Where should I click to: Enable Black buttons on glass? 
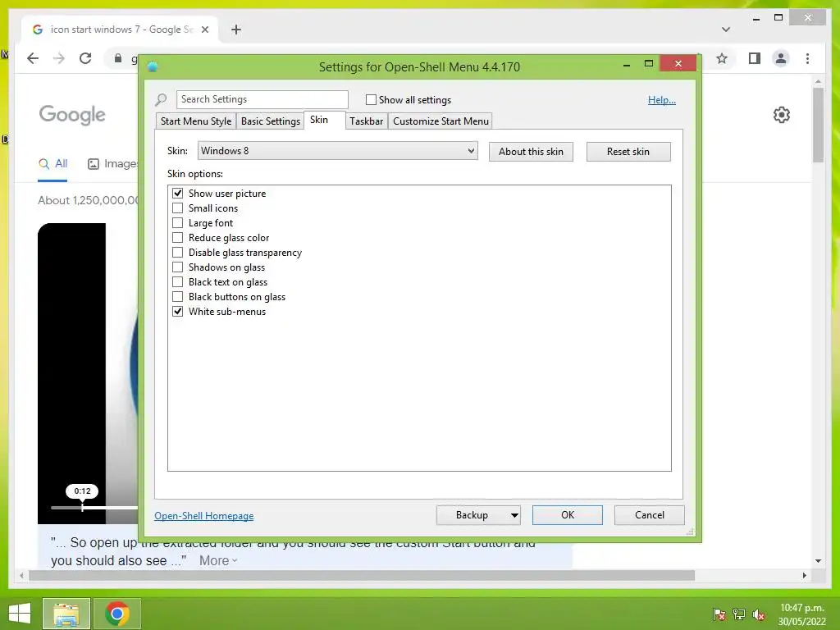[x=177, y=296]
